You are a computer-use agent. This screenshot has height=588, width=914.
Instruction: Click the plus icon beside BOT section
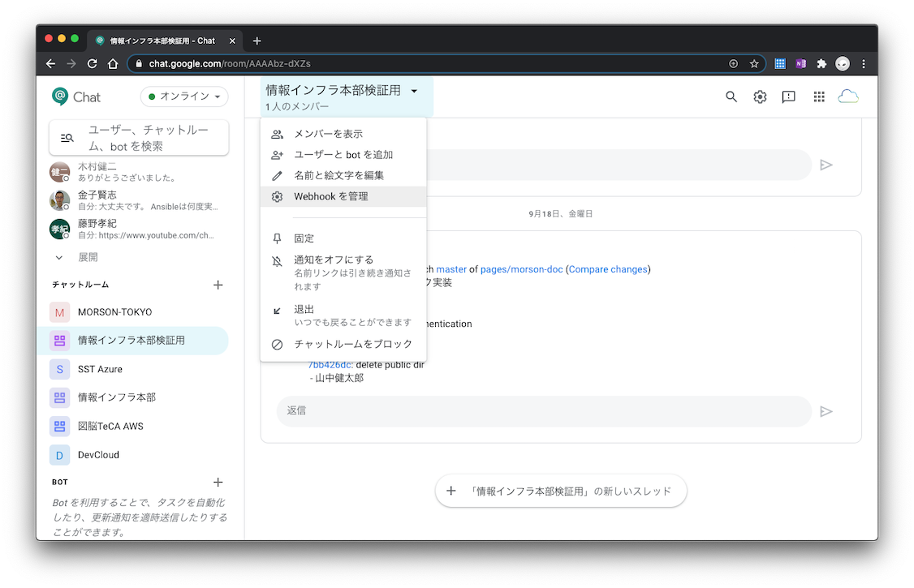tap(218, 483)
